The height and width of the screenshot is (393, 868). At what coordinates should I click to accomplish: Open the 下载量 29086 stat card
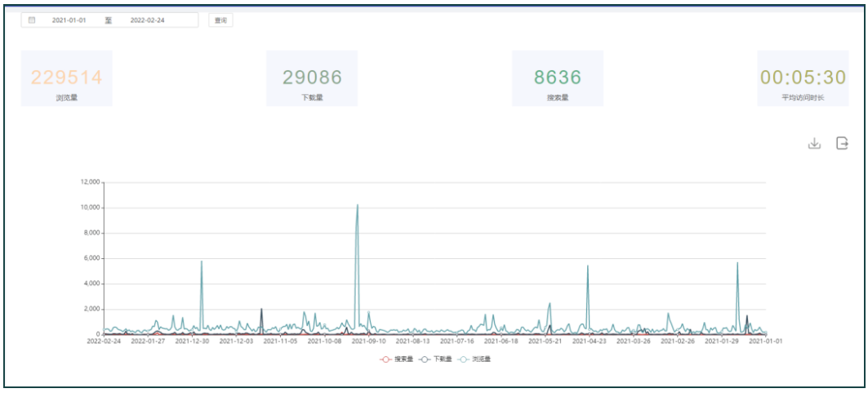point(312,78)
